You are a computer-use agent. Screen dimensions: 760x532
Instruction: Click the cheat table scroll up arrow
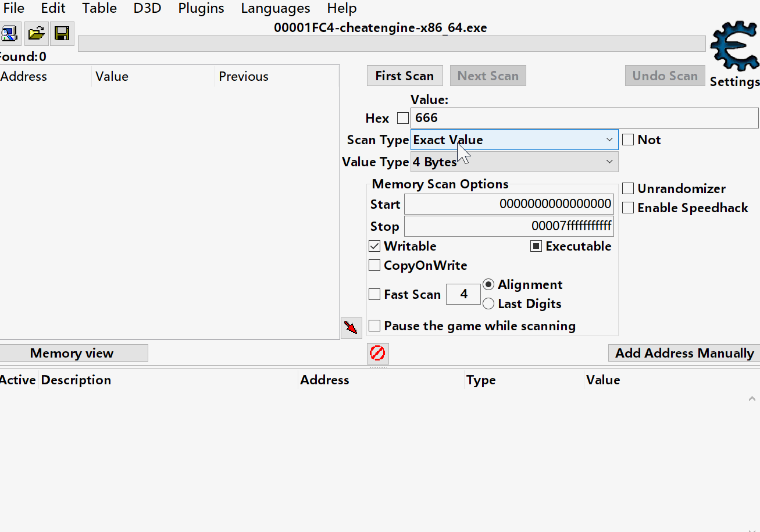pyautogui.click(x=752, y=399)
